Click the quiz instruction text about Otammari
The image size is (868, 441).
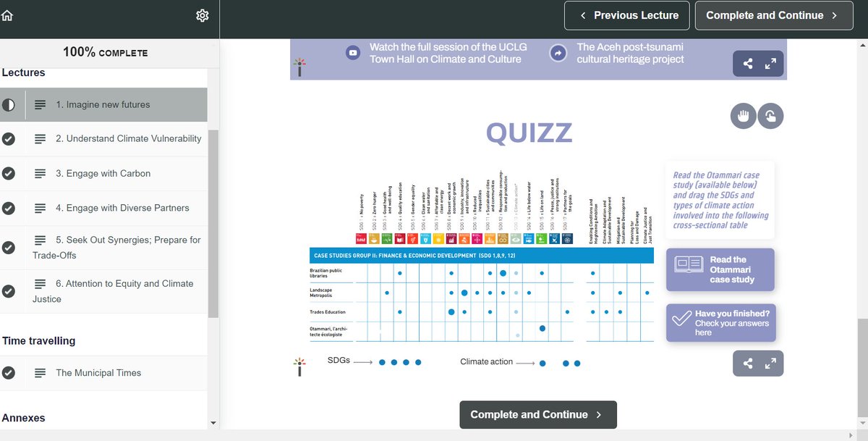(x=720, y=200)
